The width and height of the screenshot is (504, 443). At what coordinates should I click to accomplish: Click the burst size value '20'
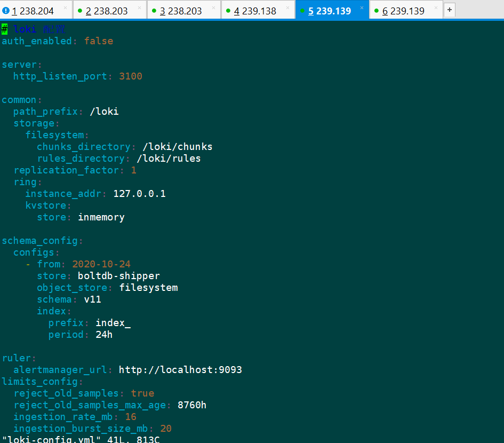click(x=166, y=429)
